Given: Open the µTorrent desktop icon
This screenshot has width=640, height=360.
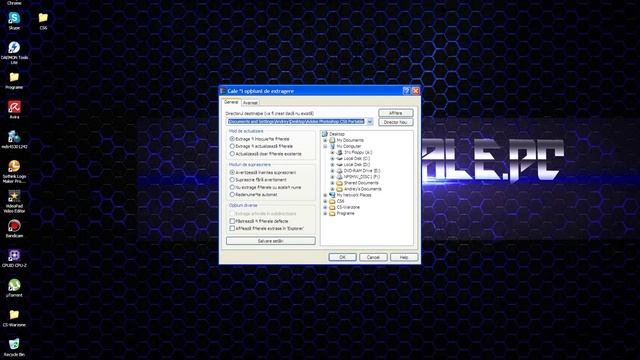Looking at the screenshot, I should pos(14,285).
